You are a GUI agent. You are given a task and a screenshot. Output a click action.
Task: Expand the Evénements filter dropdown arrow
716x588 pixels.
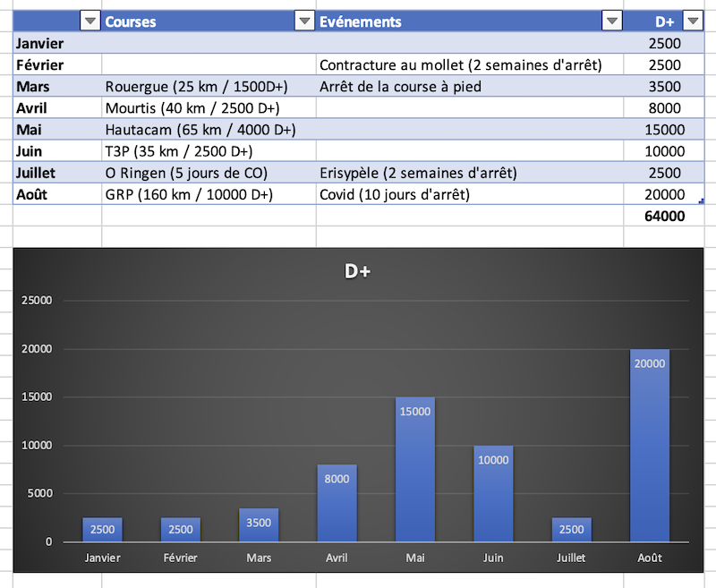(x=611, y=21)
